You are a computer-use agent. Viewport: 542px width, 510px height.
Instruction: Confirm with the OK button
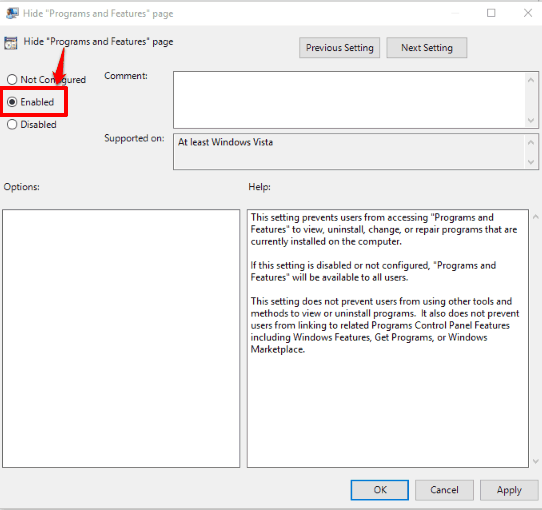point(380,490)
